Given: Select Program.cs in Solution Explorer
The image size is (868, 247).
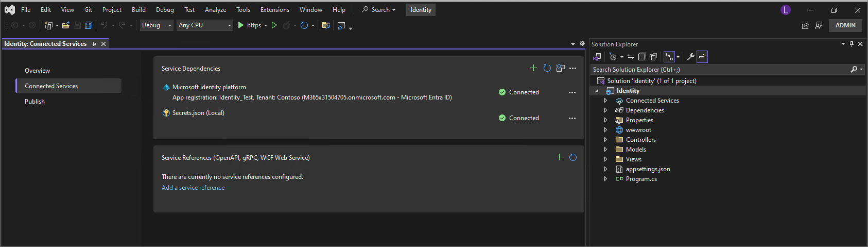Looking at the screenshot, I should pyautogui.click(x=641, y=179).
